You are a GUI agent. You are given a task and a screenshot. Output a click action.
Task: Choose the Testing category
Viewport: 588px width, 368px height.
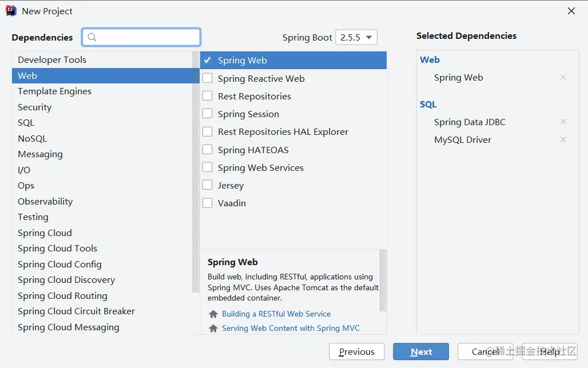click(x=102, y=217)
